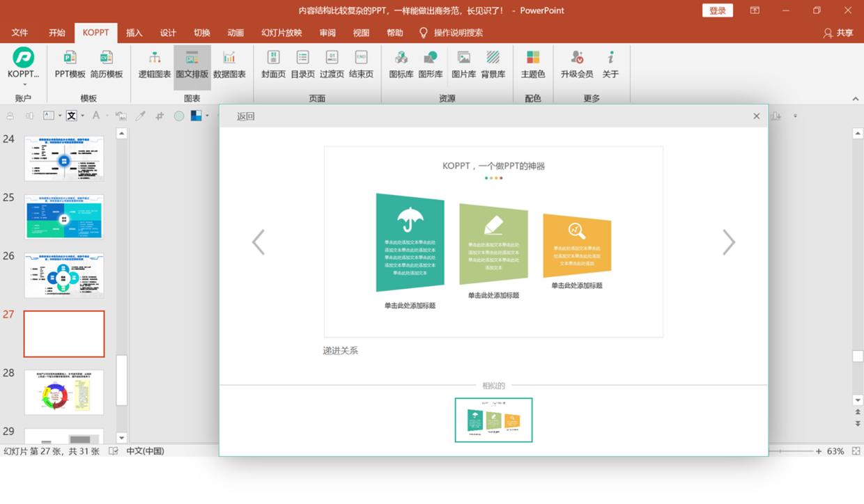Click the 登录 login button
Image resolution: width=864 pixels, height=504 pixels.
pos(718,10)
